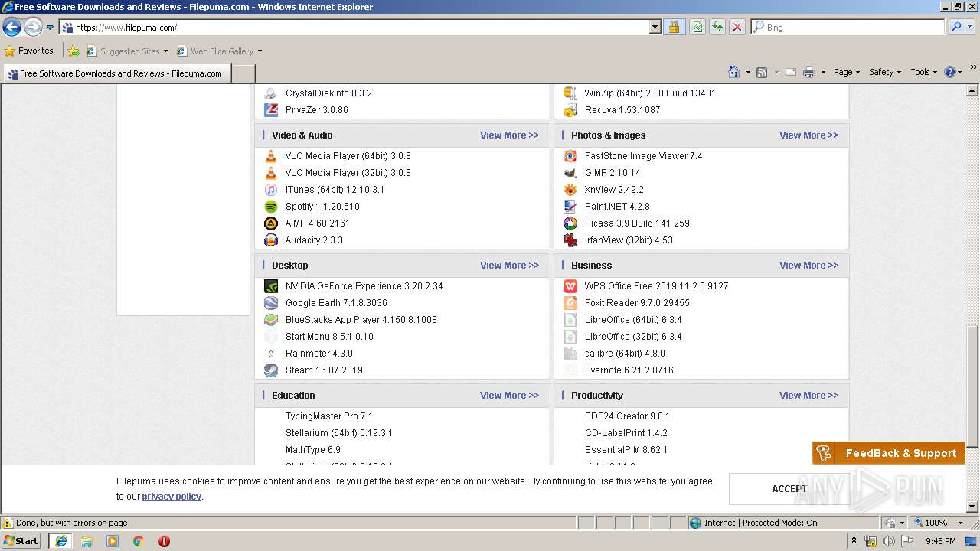Open Chrome from the taskbar

(x=139, y=541)
